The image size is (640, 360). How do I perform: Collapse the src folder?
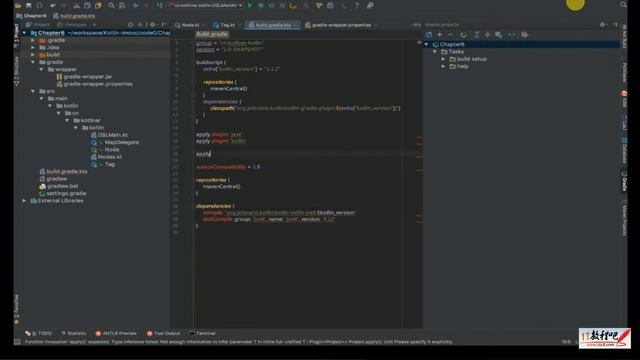pyautogui.click(x=33, y=91)
